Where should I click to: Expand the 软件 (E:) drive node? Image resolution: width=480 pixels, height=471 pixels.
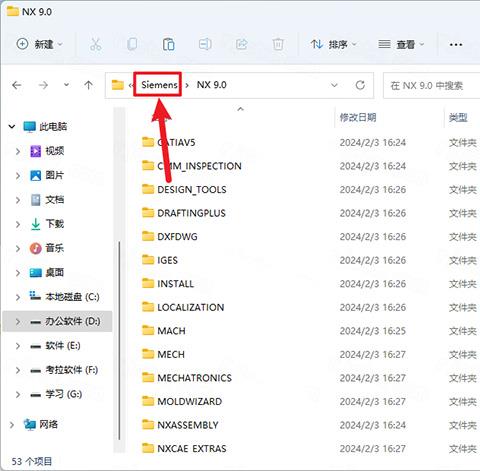(x=18, y=346)
